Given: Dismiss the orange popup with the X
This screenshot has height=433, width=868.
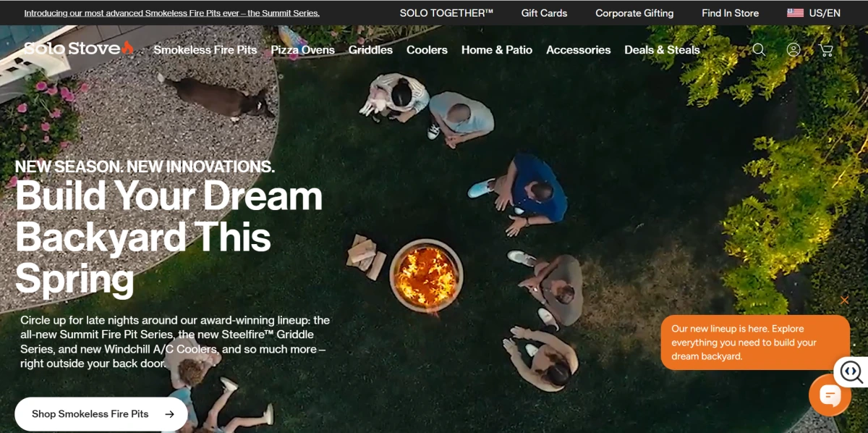Looking at the screenshot, I should point(844,300).
